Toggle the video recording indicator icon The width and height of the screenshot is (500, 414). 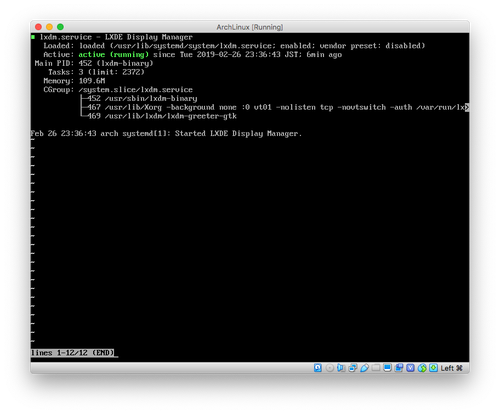tap(399, 368)
